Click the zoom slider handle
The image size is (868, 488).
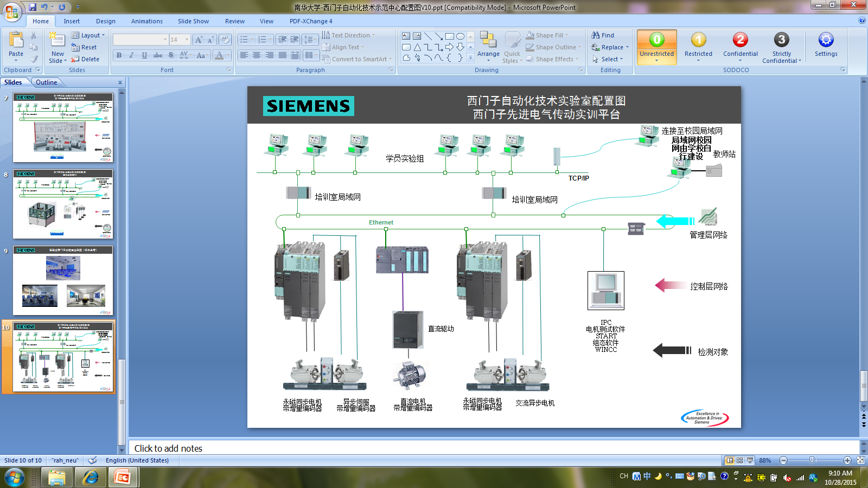point(812,460)
